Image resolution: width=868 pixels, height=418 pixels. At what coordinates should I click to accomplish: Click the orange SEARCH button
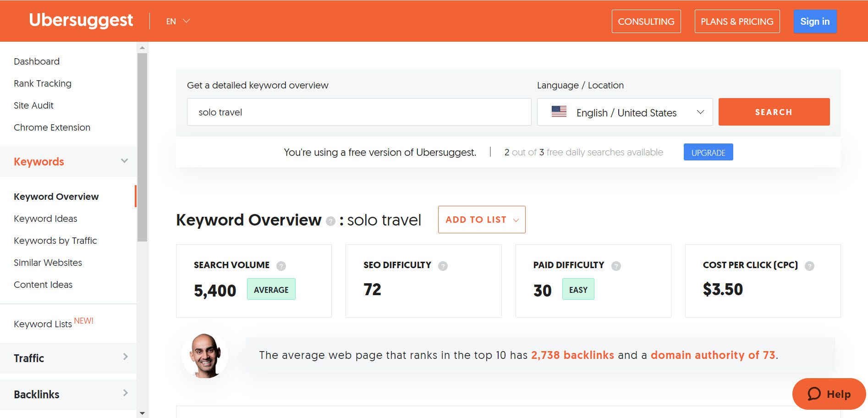774,112
